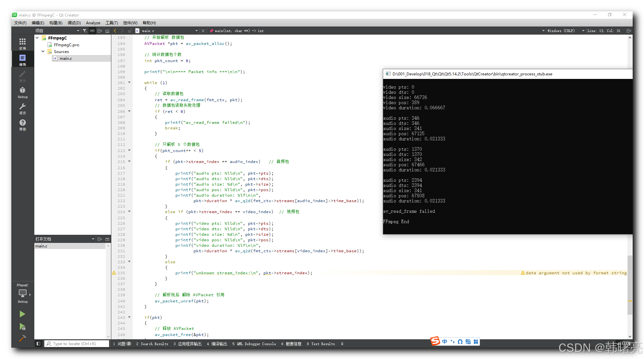Go forward in editor navigation history

tap(122, 31)
